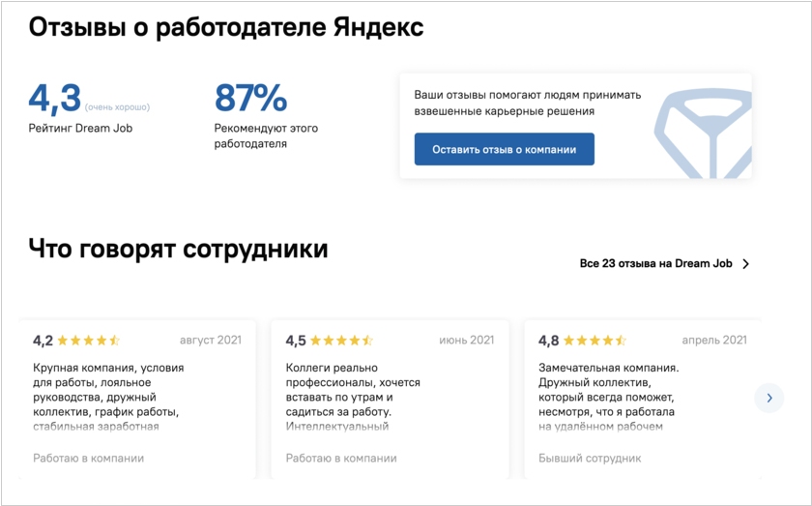Image resolution: width=812 pixels, height=506 pixels.
Task: Open the апрель 2021 review card
Action: click(643, 400)
